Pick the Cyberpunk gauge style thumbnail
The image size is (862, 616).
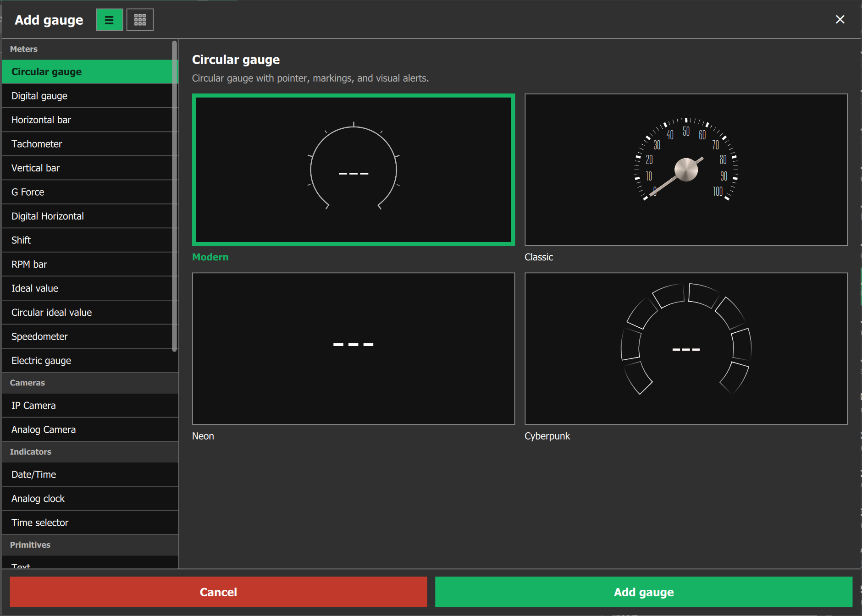click(686, 348)
